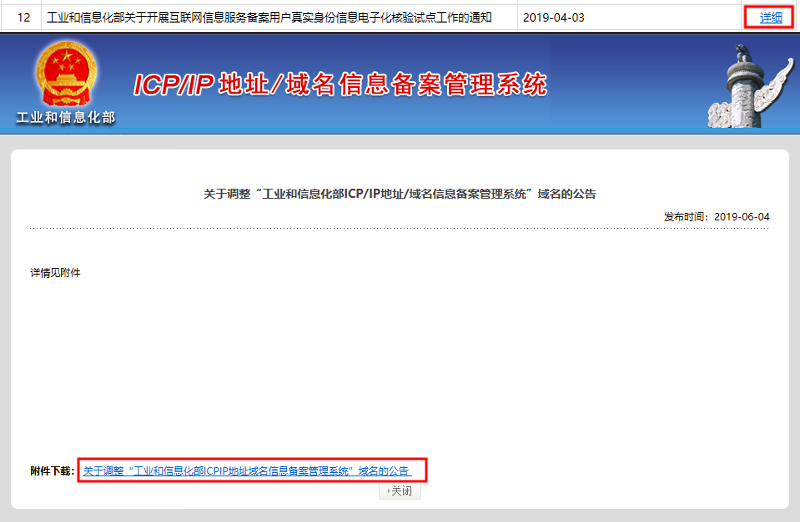
Task: Click the announcement heading 关于调整…域名的公告
Action: coord(399,194)
